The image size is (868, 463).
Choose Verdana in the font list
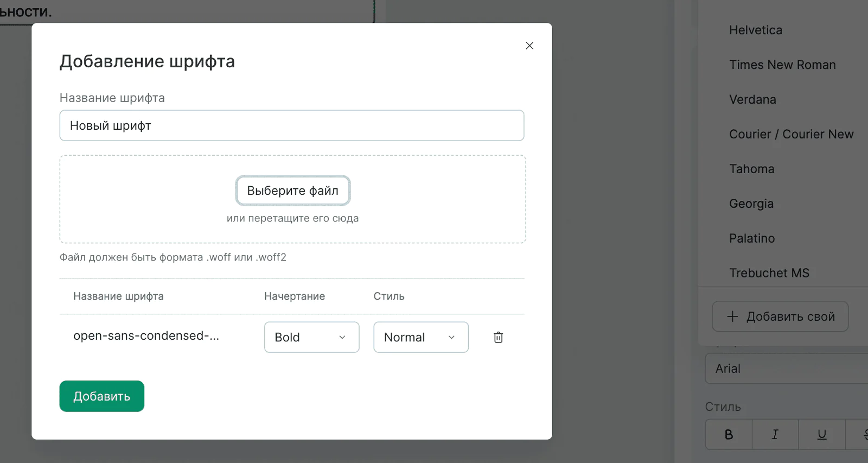pos(752,100)
